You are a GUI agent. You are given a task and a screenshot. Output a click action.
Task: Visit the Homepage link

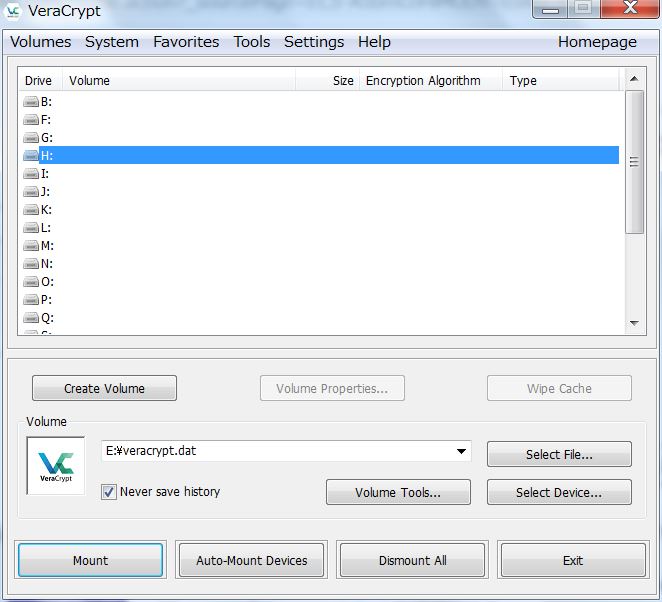pyautogui.click(x=597, y=42)
